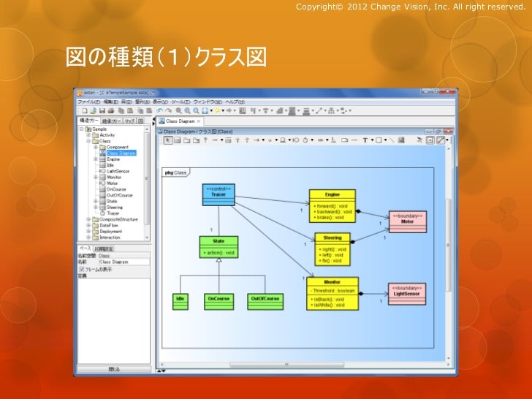Switch to the ベース properties tab
532x399 pixels.
pyautogui.click(x=85, y=248)
